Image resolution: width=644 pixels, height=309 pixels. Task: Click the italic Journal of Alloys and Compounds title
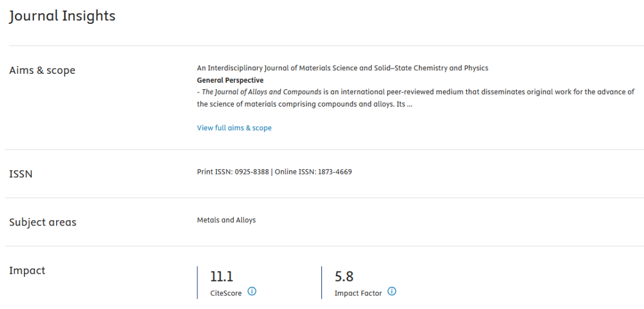268,92
